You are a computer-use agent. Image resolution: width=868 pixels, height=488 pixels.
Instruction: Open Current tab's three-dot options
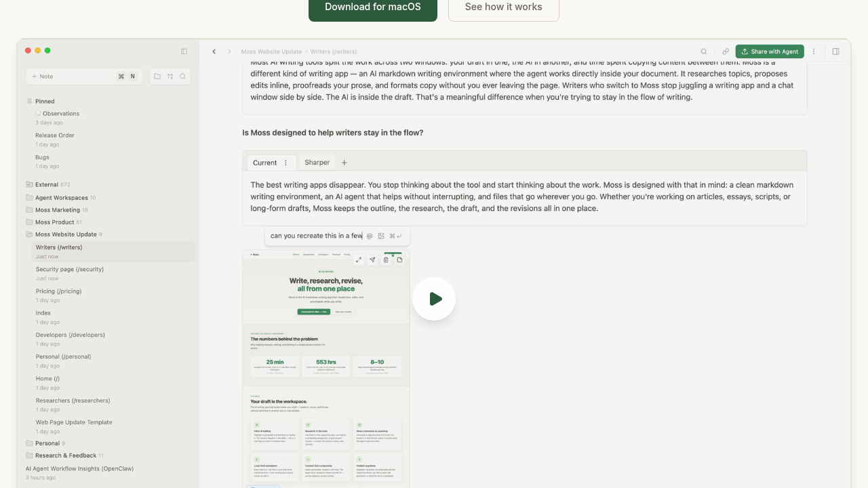coord(285,163)
